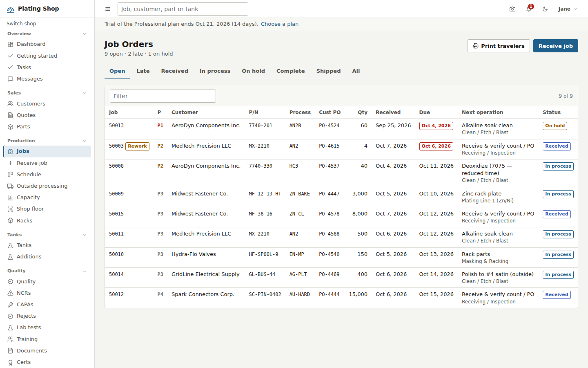Viewport: 588px width, 368px height.
Task: Open Certs page
Action: [47, 362]
